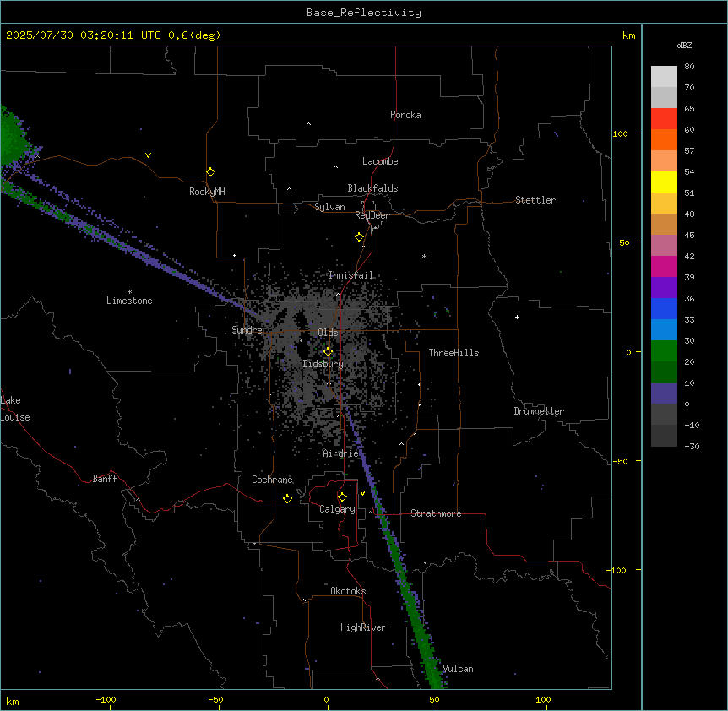728x711 pixels.
Task: Click the Calgary city label
Action: pos(337,509)
